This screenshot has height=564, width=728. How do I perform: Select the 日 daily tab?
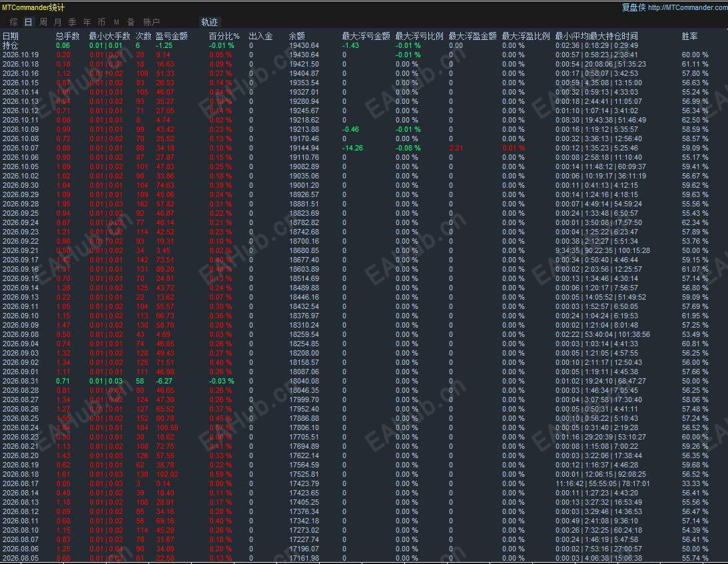29,22
